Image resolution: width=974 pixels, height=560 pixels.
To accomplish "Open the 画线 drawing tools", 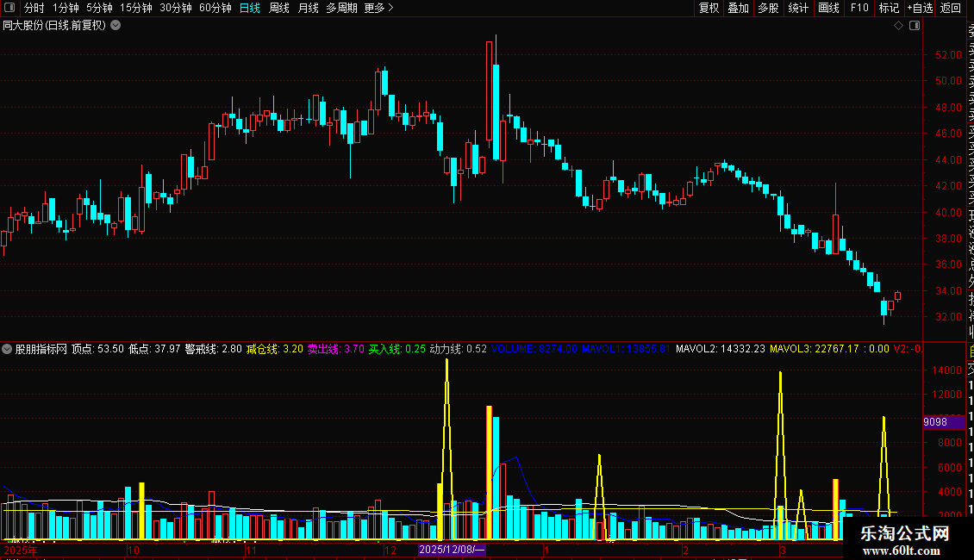I will tap(828, 8).
